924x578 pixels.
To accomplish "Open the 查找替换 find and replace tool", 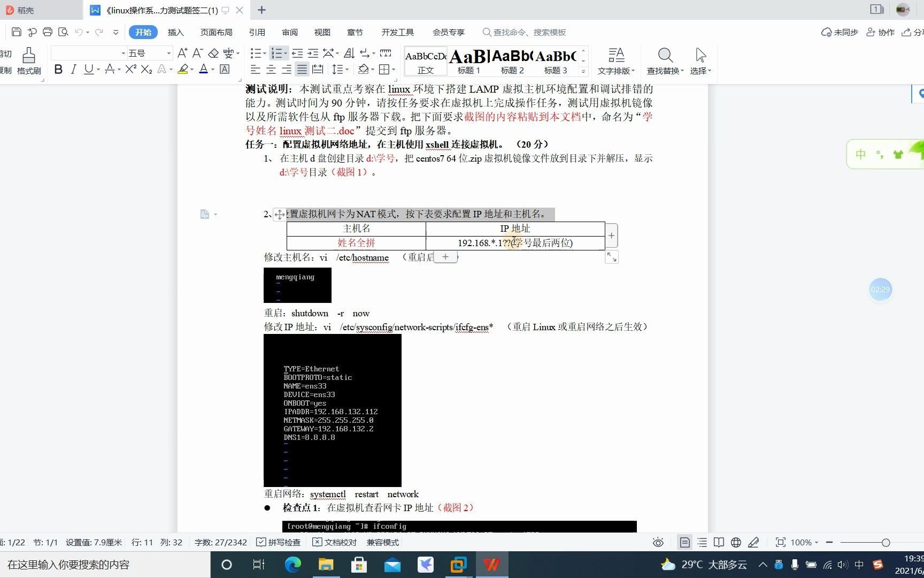I will 665,60.
